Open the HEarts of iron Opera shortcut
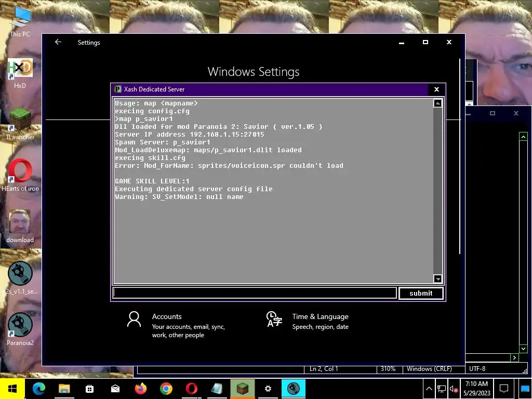This screenshot has width=532, height=399. (20, 176)
